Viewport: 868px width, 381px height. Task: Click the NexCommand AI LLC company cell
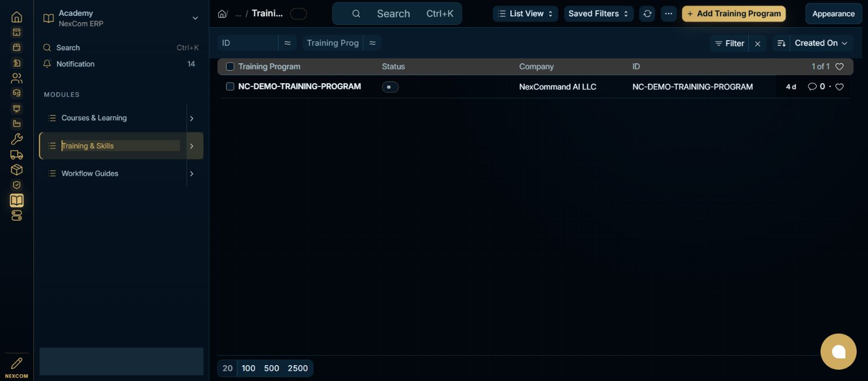[558, 86]
